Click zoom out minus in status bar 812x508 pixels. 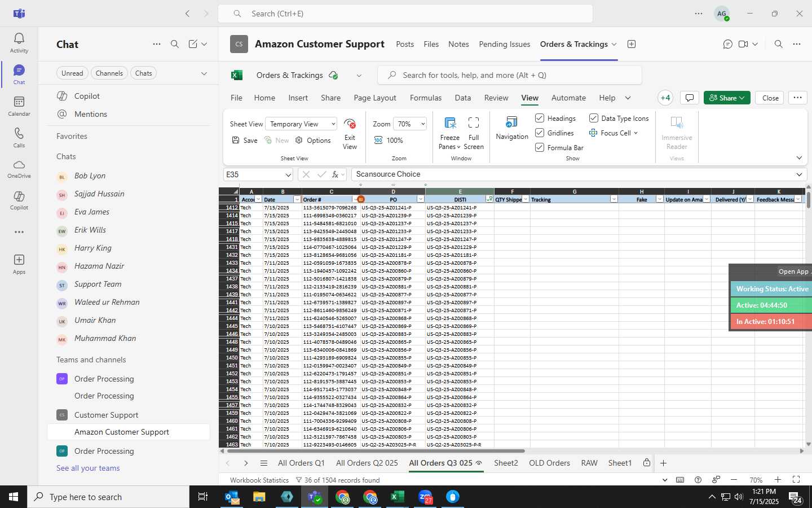click(734, 480)
